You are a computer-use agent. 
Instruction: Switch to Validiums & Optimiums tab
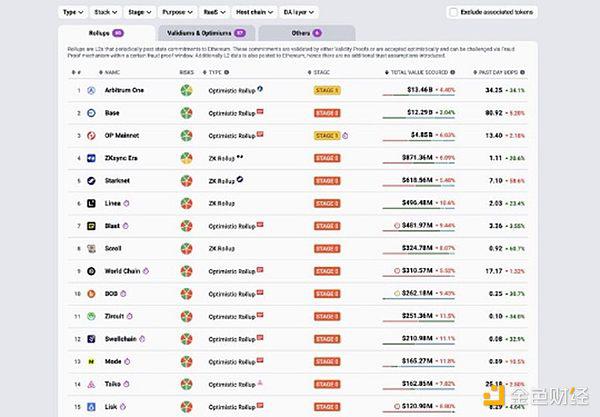207,33
